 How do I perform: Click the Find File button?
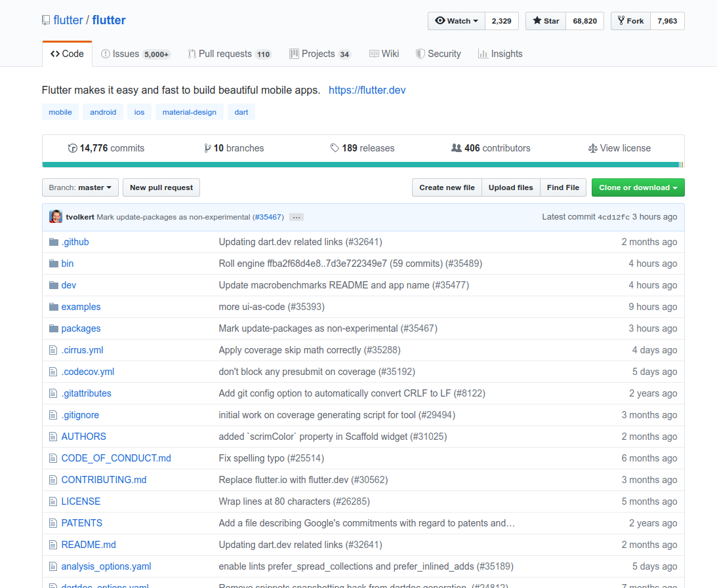point(563,187)
